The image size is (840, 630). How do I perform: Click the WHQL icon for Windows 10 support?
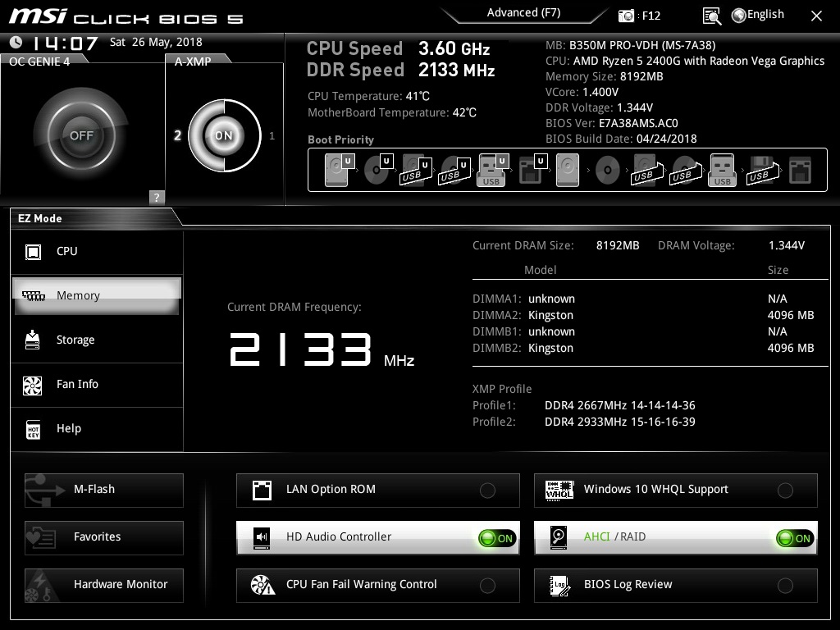(x=559, y=490)
